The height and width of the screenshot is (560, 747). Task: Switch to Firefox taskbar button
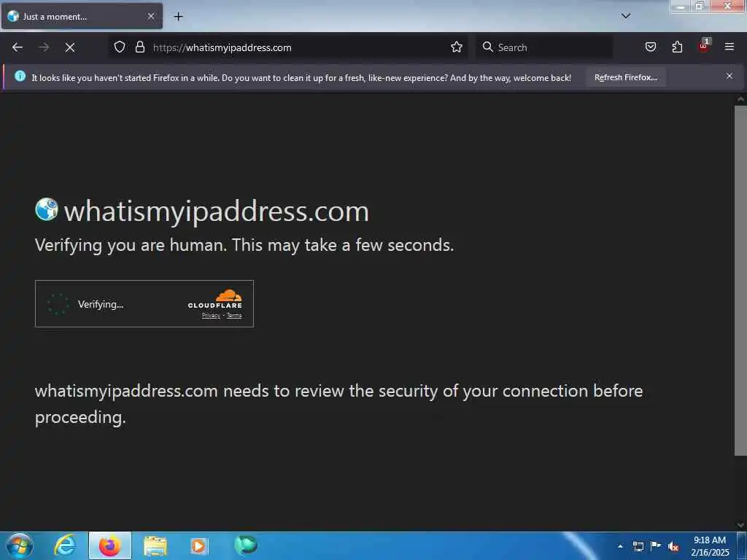110,545
